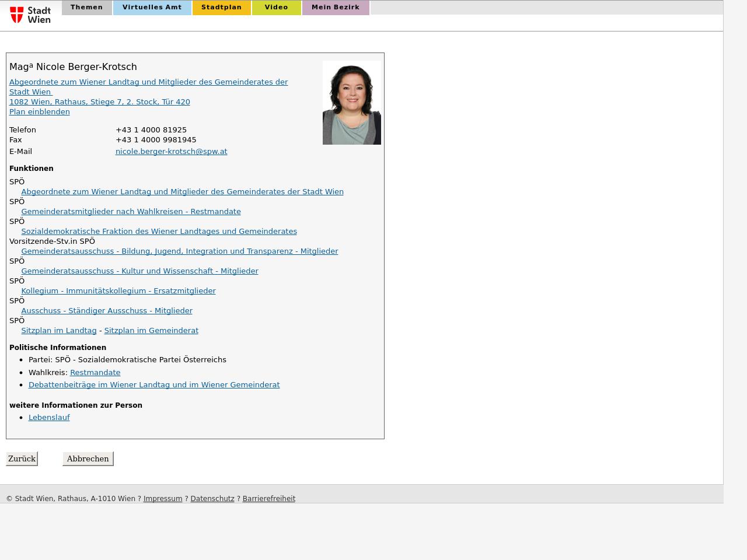
Task: Click the Funktionen heading
Action: coord(32,168)
